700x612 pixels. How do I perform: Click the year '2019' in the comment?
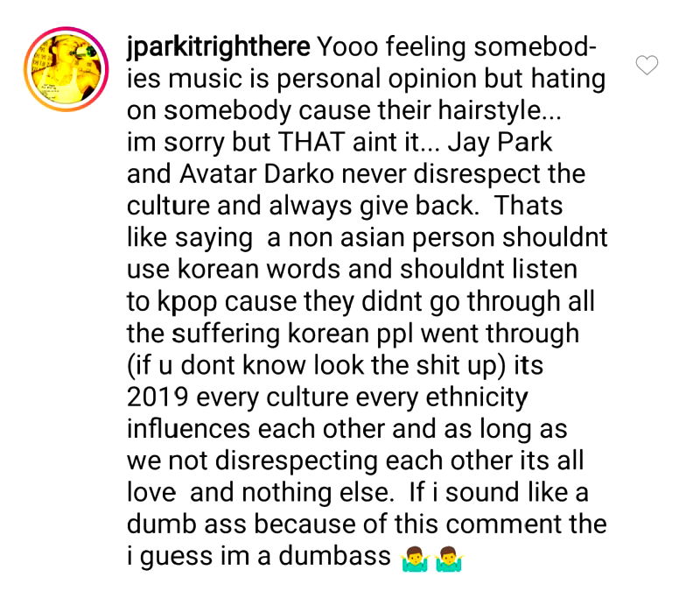[x=157, y=397]
